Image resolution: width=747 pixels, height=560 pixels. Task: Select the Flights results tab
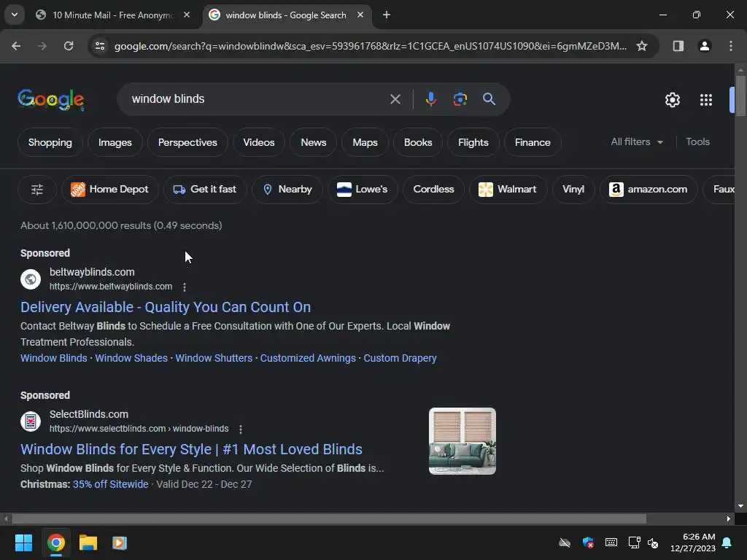click(473, 142)
